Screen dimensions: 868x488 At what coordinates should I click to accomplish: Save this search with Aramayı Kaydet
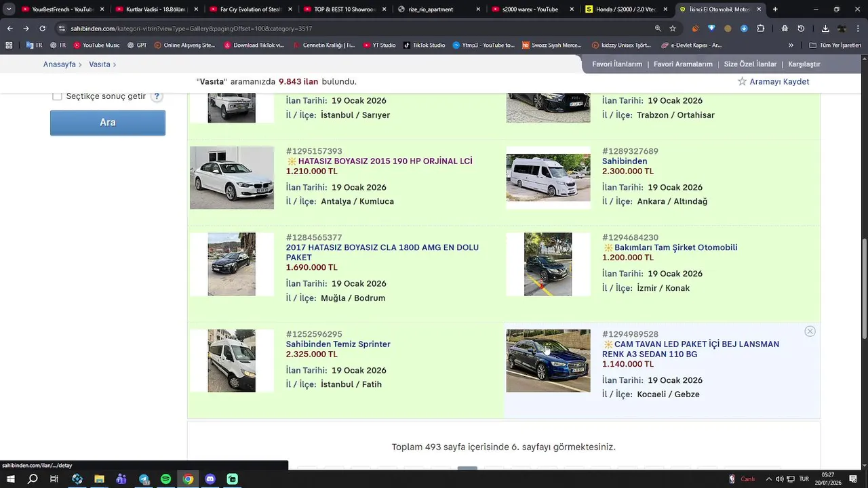pyautogui.click(x=779, y=81)
